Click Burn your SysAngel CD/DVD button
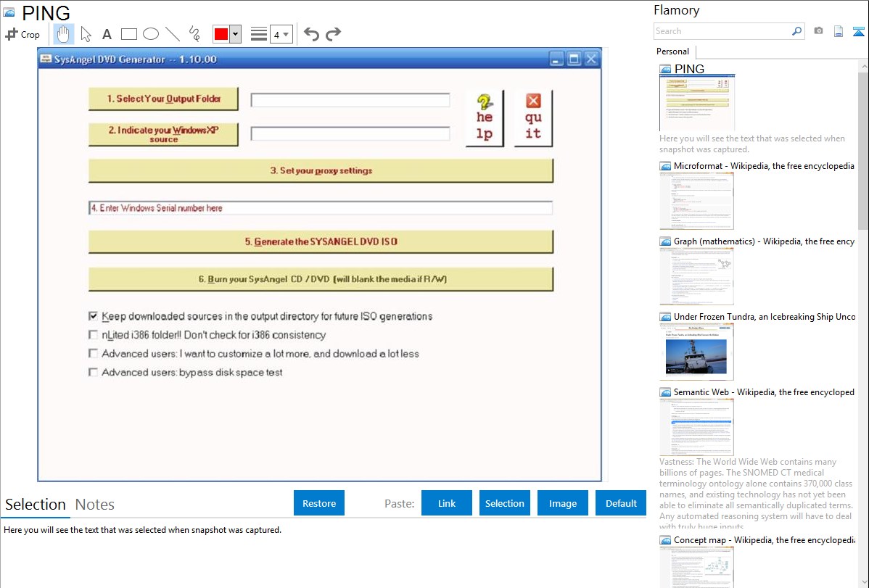Viewport: 869px width, 588px height. (x=321, y=279)
